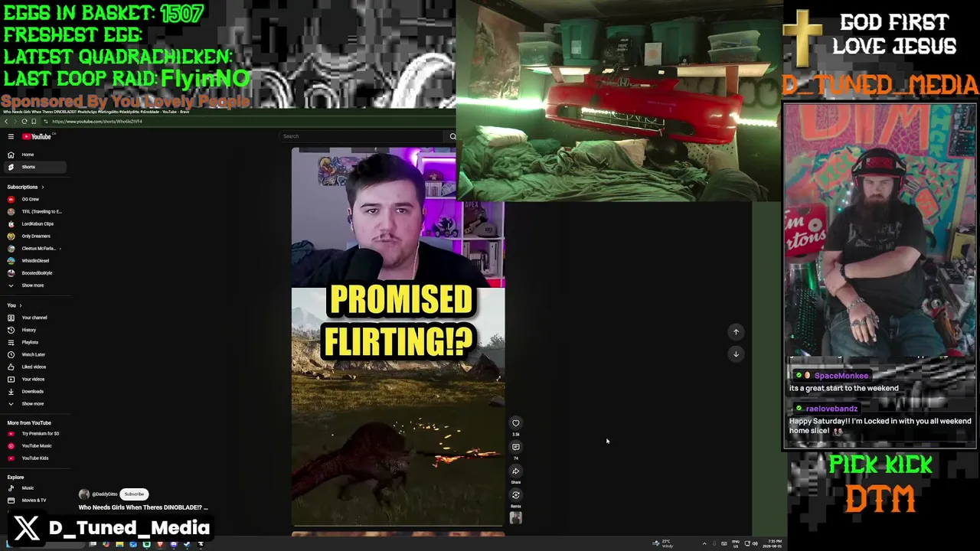The height and width of the screenshot is (551, 980).
Task: Click the YouTube search magnifier button
Action: [452, 136]
